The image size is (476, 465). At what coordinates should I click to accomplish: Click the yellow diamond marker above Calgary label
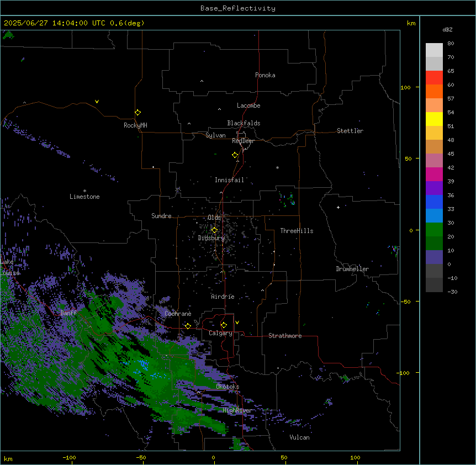pos(224,325)
